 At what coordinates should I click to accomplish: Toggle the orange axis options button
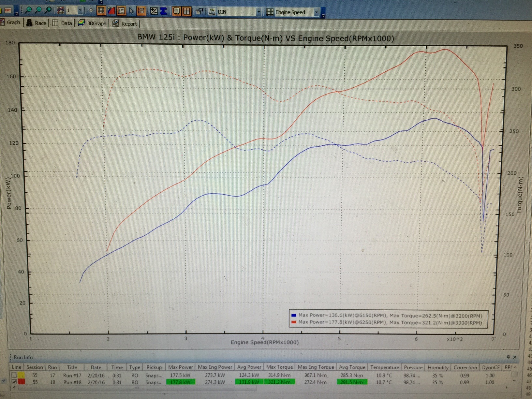pyautogui.click(x=141, y=11)
